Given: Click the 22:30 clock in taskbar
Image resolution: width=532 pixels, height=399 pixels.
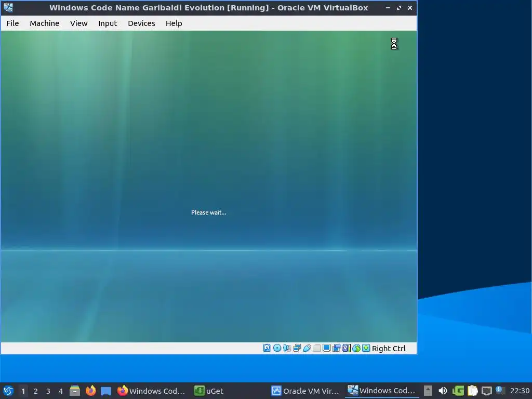Looking at the screenshot, I should point(520,391).
